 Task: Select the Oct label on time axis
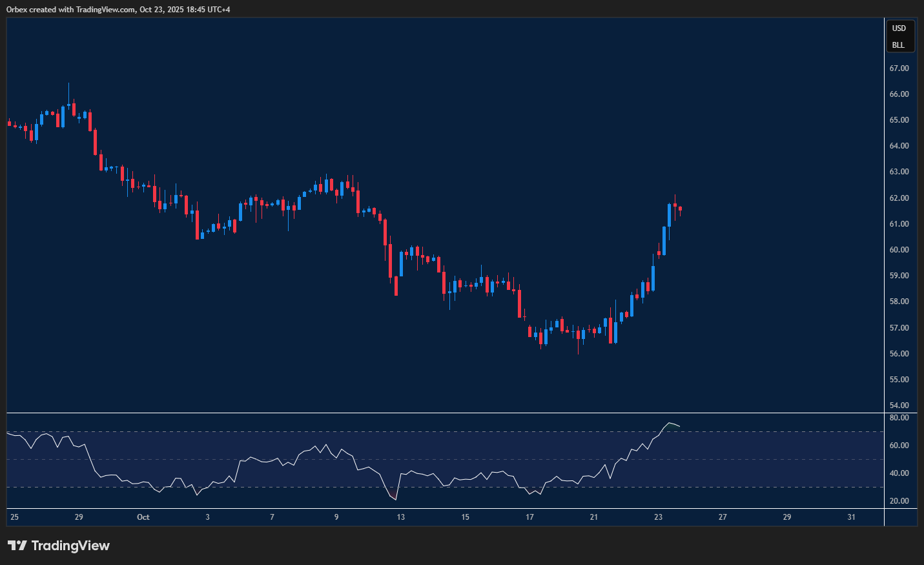[143, 517]
